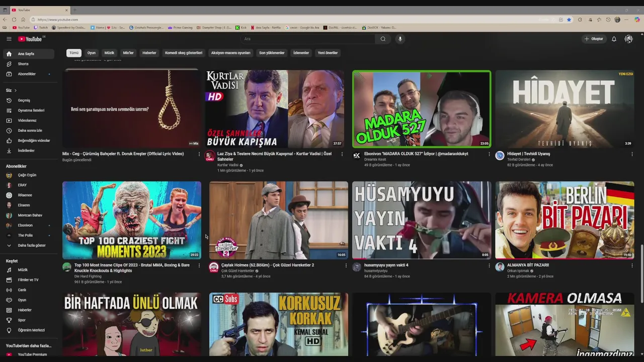
Task: Click the Oluştur create button
Action: pyautogui.click(x=594, y=39)
